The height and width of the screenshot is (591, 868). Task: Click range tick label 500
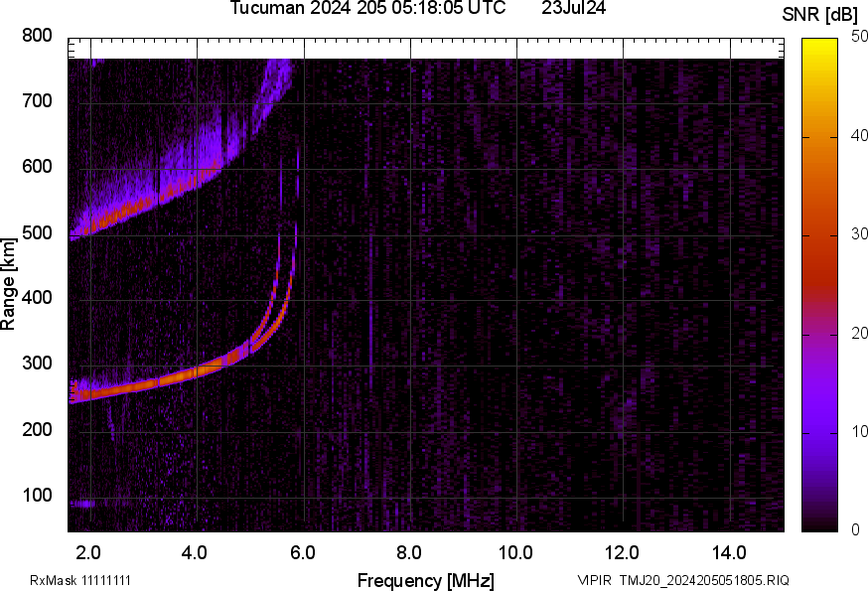click(37, 232)
